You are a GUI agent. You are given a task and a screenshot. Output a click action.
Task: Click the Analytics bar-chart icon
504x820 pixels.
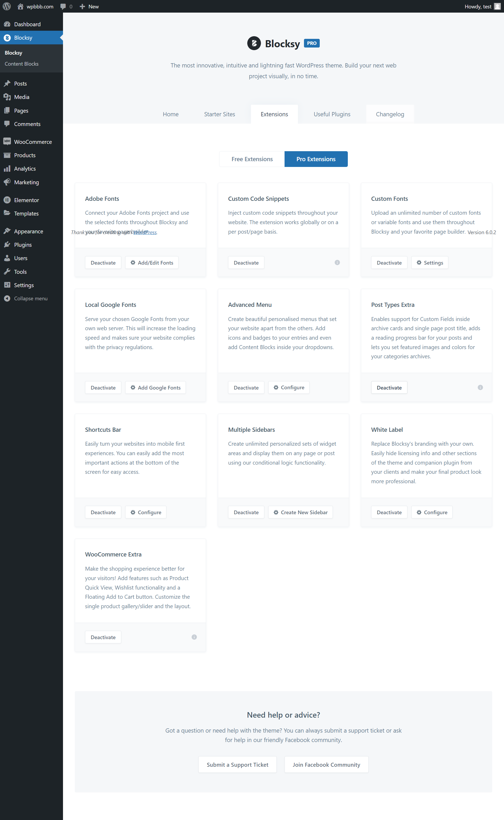click(7, 168)
